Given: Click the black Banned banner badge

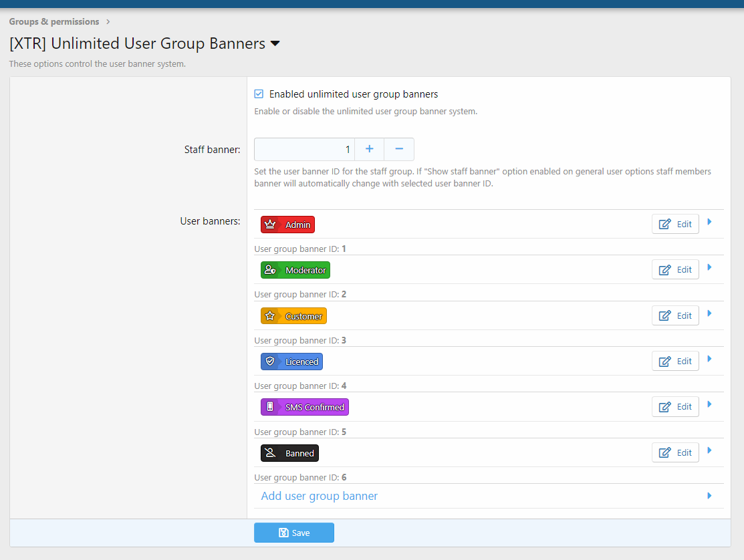Looking at the screenshot, I should point(289,453).
